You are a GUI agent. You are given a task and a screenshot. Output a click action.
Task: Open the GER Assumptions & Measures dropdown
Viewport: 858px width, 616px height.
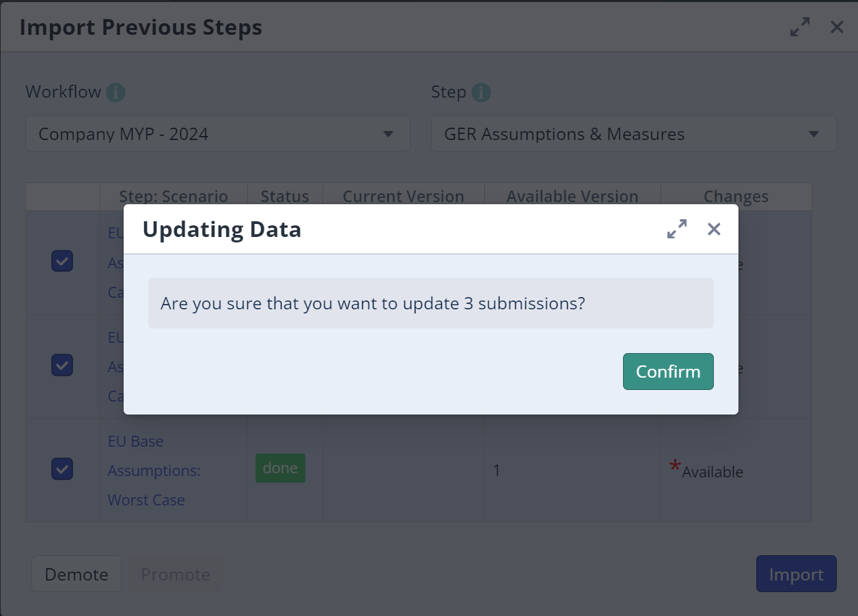point(633,134)
